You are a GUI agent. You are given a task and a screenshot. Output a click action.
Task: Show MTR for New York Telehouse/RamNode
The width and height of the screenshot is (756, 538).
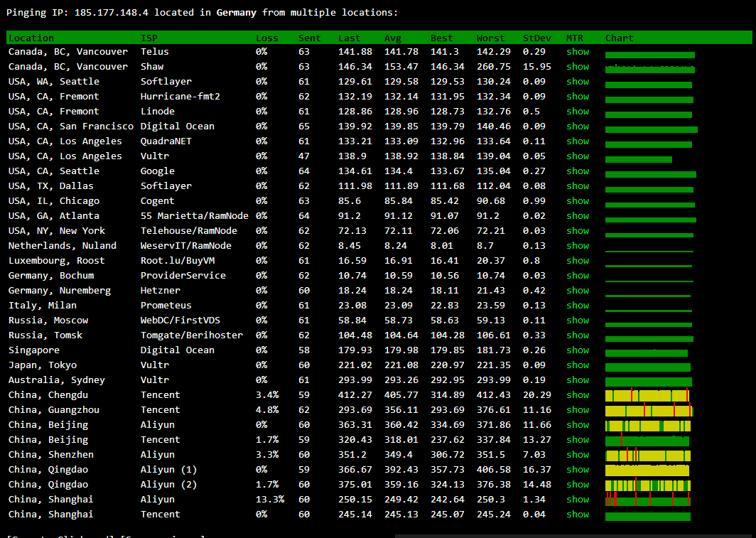pos(578,231)
